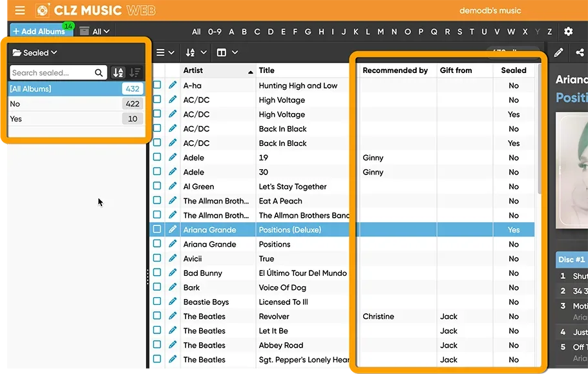The width and height of the screenshot is (588, 374).
Task: Select the Avicii True checkbox
Action: (157, 258)
